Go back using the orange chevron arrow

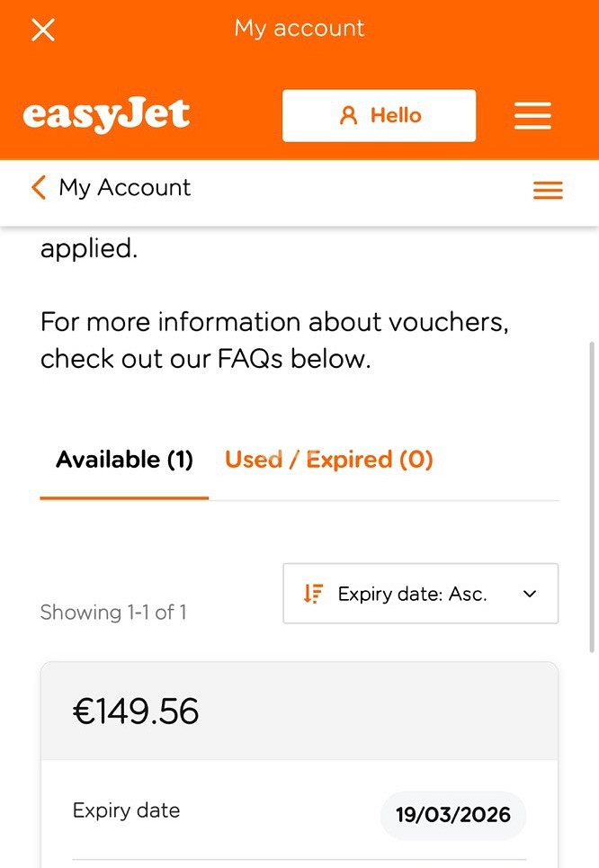click(x=39, y=187)
